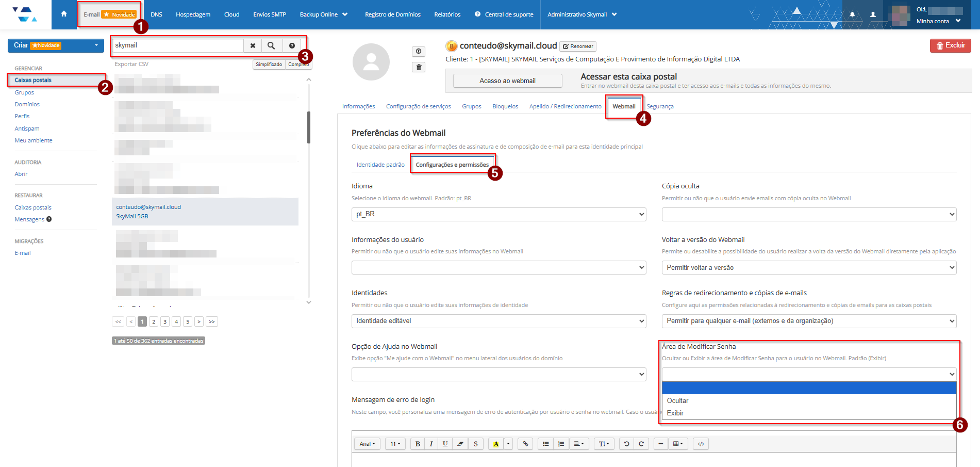Image resolution: width=980 pixels, height=467 pixels.
Task: Open code view icon in editor toolbar
Action: (701, 444)
